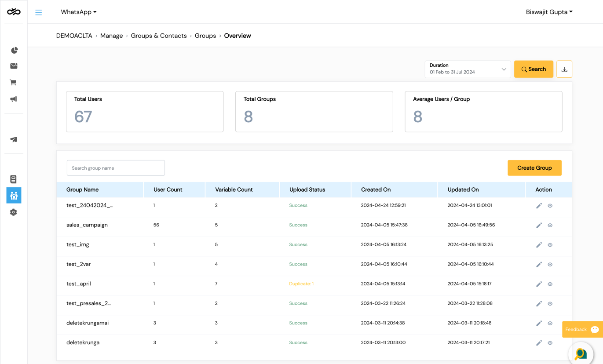The width and height of the screenshot is (603, 364).
Task: Click the download report icon button
Action: [x=564, y=69]
